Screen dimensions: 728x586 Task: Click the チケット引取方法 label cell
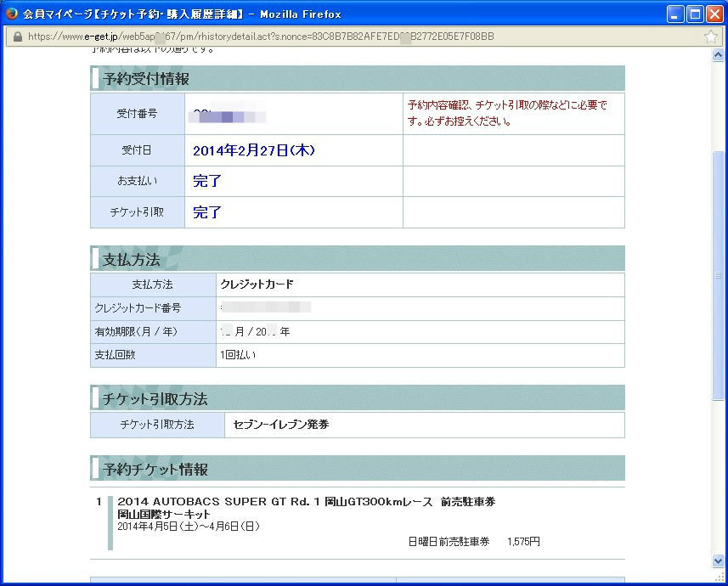click(x=157, y=425)
